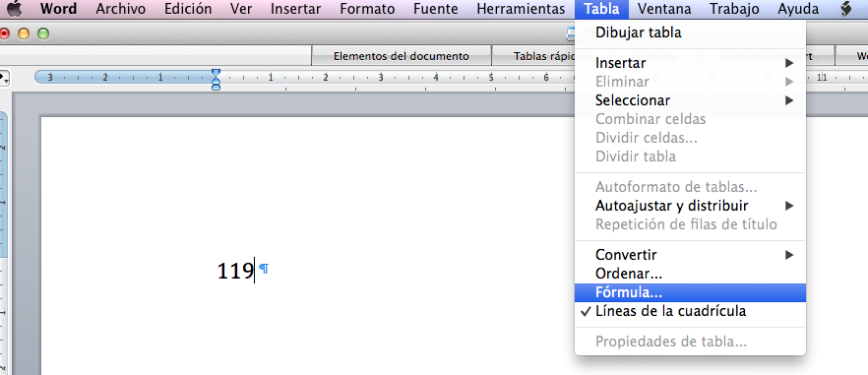The width and height of the screenshot is (868, 375).
Task: Switch to Elementos del documento tab
Action: (x=402, y=56)
